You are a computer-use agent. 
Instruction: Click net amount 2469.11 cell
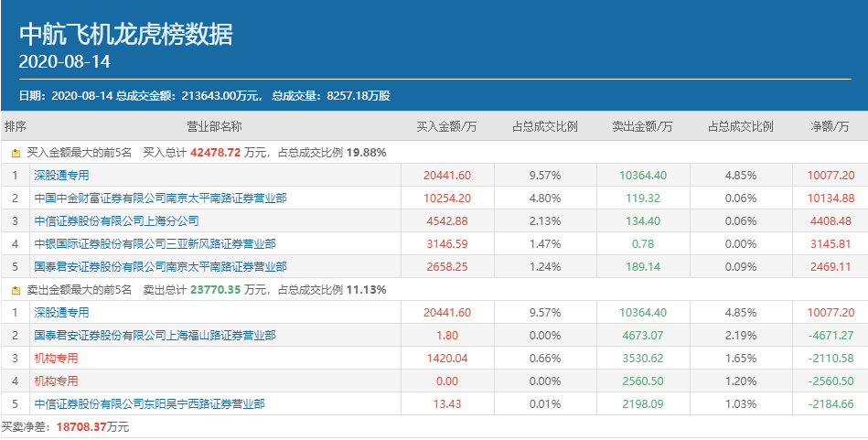[x=830, y=267]
